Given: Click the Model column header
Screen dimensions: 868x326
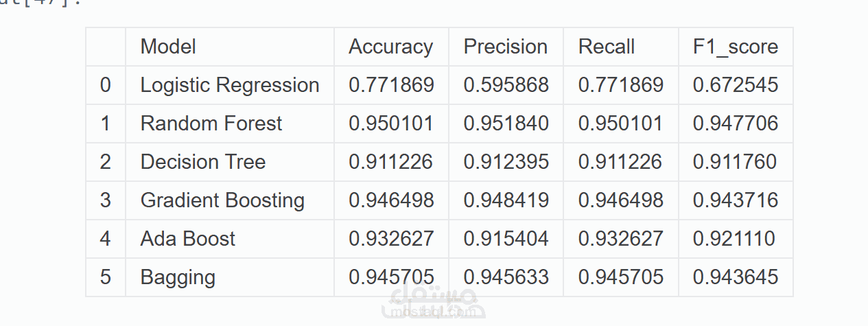Looking at the screenshot, I should (x=168, y=47).
